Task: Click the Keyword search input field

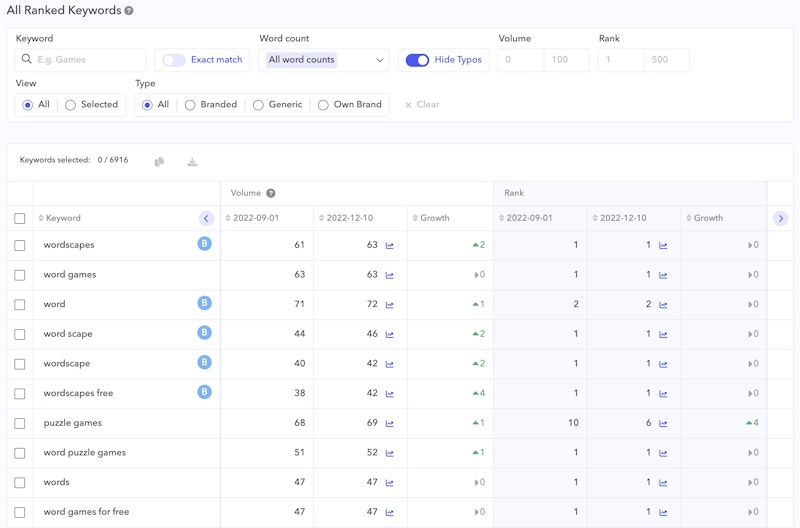Action: pyautogui.click(x=88, y=60)
